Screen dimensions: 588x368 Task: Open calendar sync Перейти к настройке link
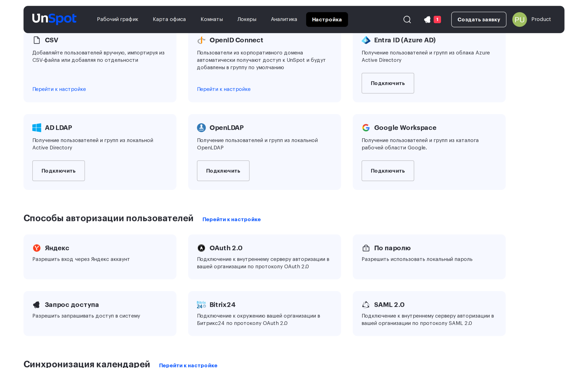(x=188, y=365)
